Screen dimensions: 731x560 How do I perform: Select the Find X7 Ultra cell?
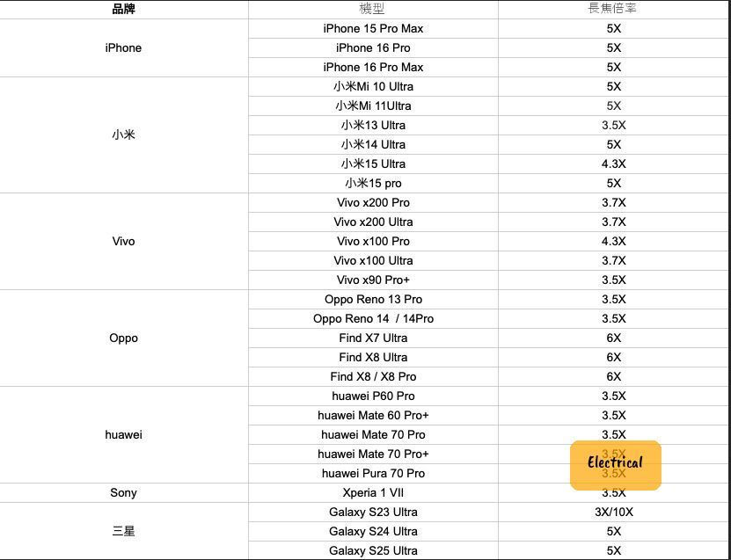click(373, 338)
